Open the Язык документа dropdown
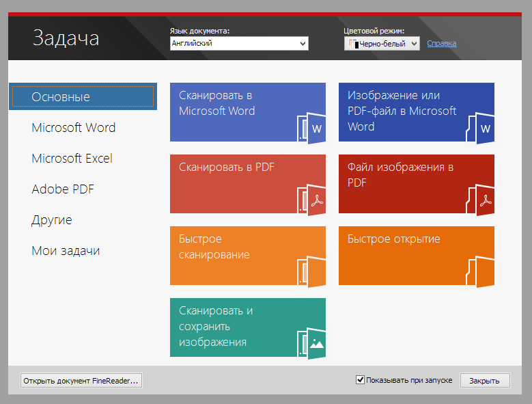532x404 pixels. click(x=239, y=44)
